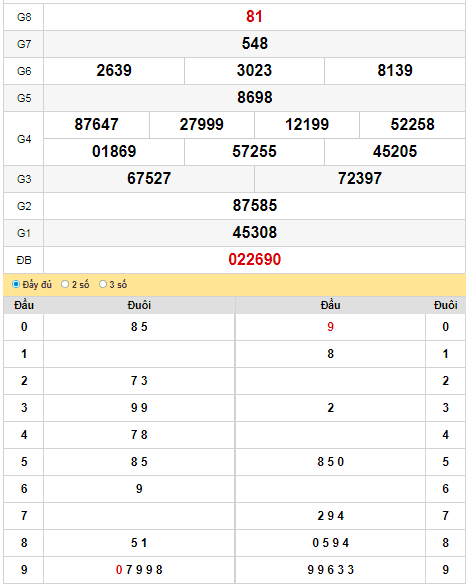Click the G7 row label

click(x=24, y=44)
